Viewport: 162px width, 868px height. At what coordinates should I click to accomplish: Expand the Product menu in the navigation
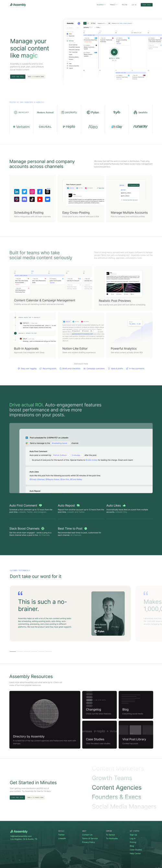[x=113, y=5]
